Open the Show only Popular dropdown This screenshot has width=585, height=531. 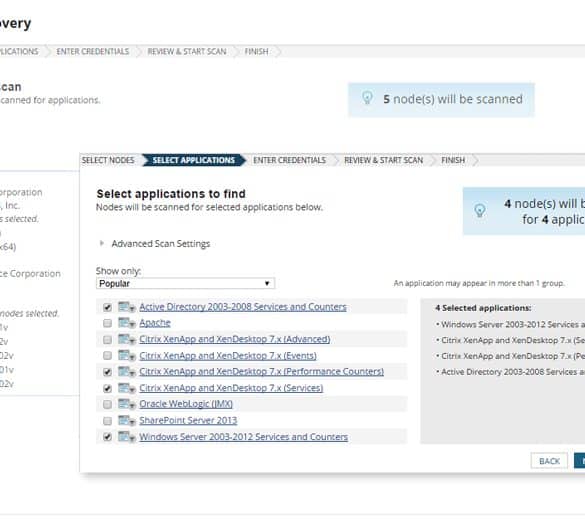click(x=185, y=283)
